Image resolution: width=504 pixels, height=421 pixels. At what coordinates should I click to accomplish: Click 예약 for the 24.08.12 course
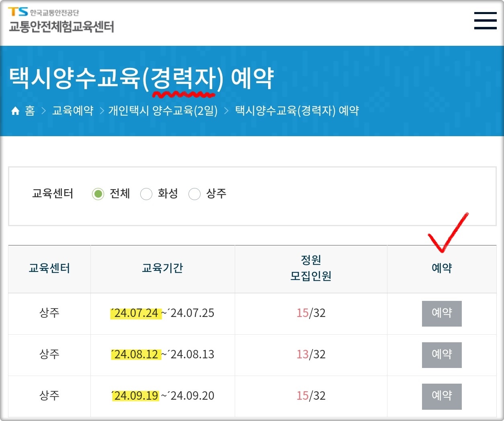point(441,355)
